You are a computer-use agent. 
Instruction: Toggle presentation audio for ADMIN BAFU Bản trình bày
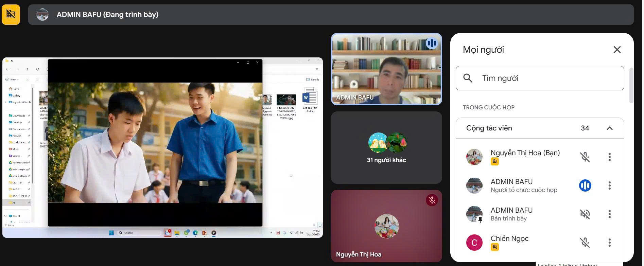(585, 214)
